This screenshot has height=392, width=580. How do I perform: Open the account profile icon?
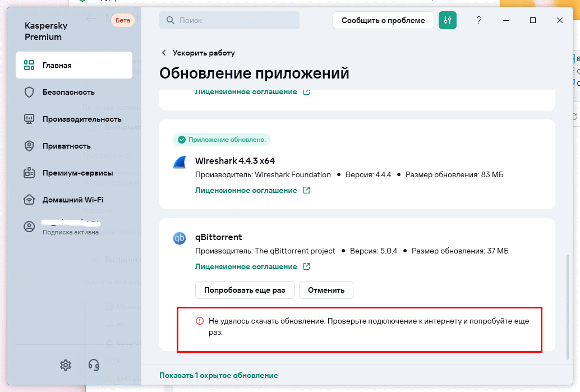tap(29, 227)
